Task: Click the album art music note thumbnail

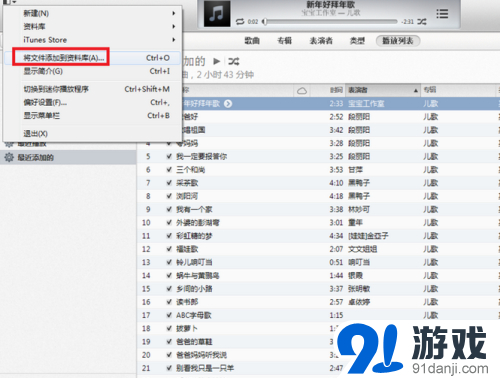Action: pos(217,14)
